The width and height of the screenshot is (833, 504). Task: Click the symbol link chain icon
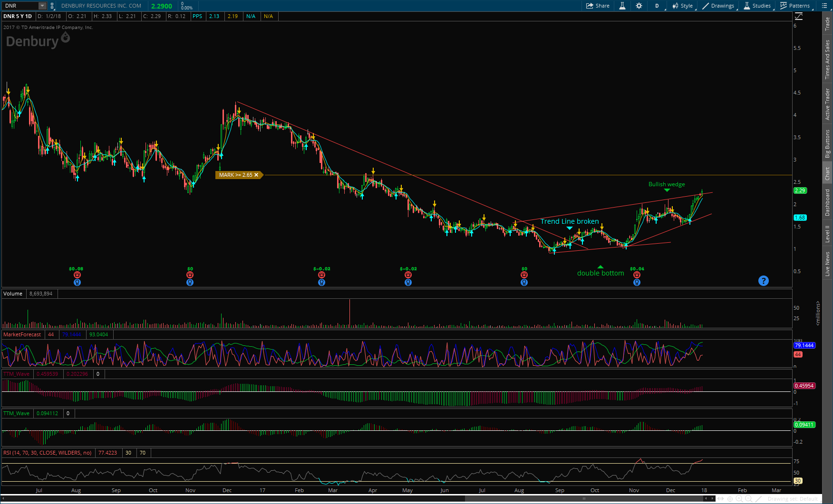tap(52, 6)
